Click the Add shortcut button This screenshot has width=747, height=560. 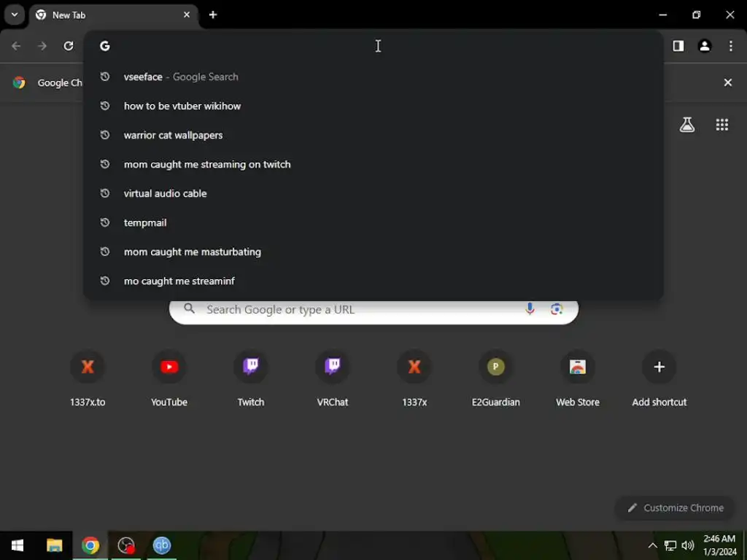659,378
